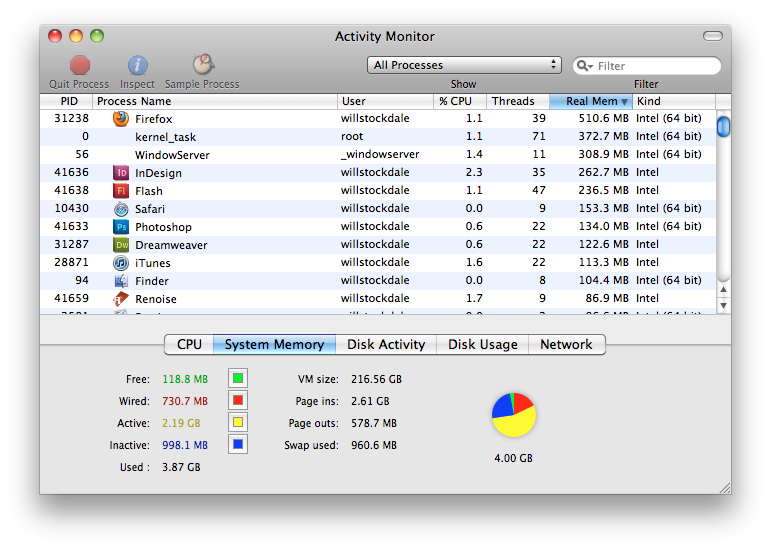
Task: Open the All Processes dropdown
Action: pyautogui.click(x=464, y=65)
